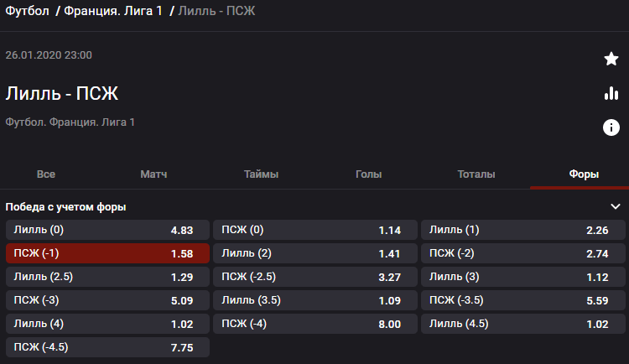629x364 pixels.
Task: Pick ПСЖ (-4) at 8.00
Action: pyautogui.click(x=315, y=324)
